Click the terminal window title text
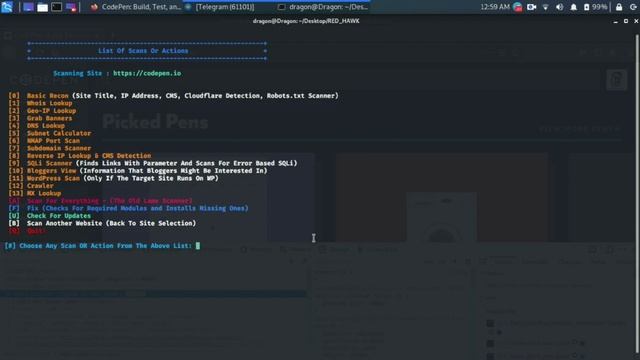Screen dimensions: 640x360 point(306,21)
